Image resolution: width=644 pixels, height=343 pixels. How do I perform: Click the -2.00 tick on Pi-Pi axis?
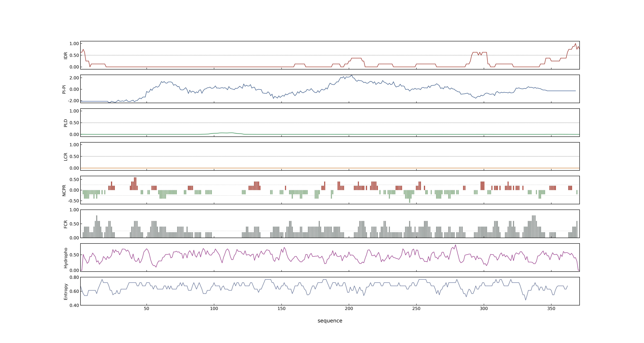click(73, 101)
